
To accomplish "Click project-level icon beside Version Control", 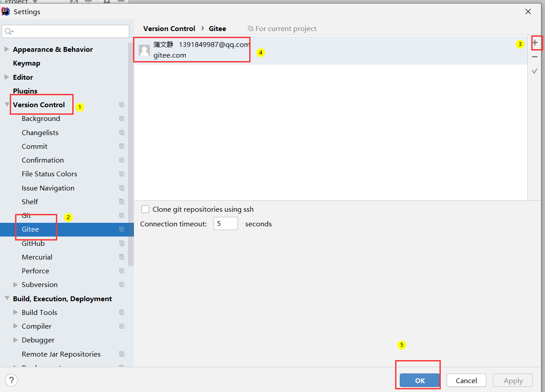I will point(122,105).
